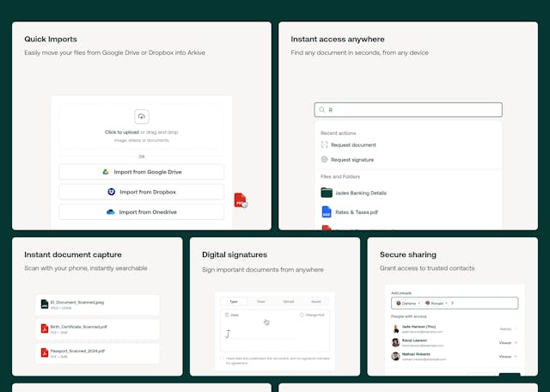Click Import from Google Drive button
This screenshot has width=550, height=392.
141,172
